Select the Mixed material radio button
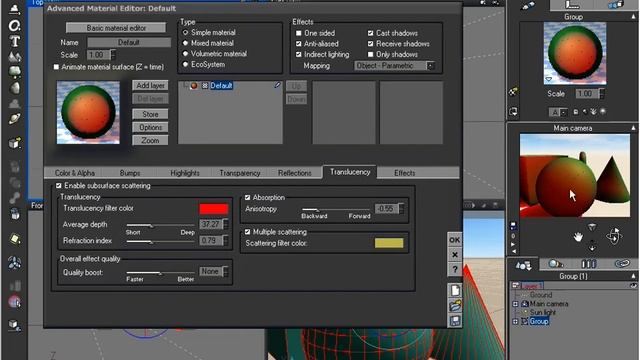 (x=185, y=43)
